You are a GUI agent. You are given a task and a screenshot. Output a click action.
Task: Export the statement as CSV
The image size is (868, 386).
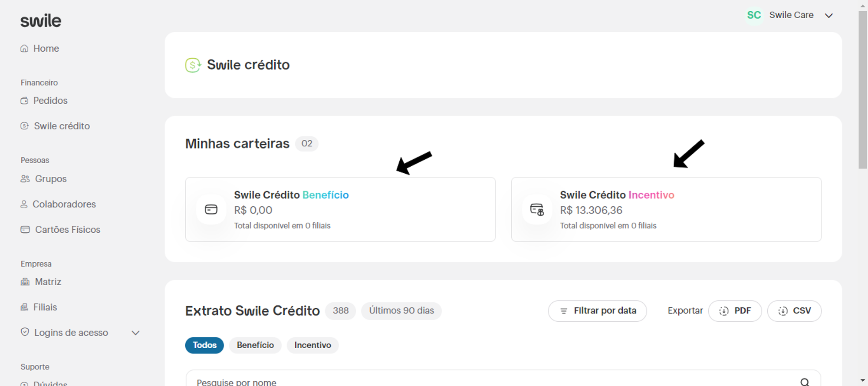click(794, 311)
